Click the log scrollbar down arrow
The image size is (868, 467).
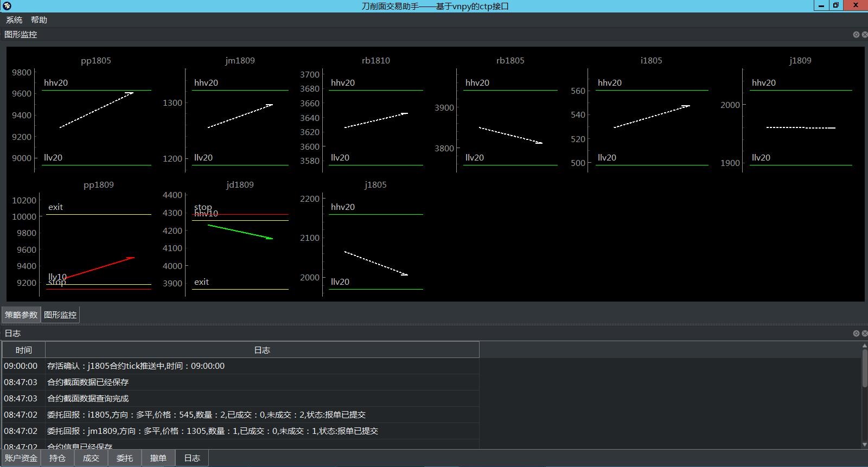[x=865, y=445]
